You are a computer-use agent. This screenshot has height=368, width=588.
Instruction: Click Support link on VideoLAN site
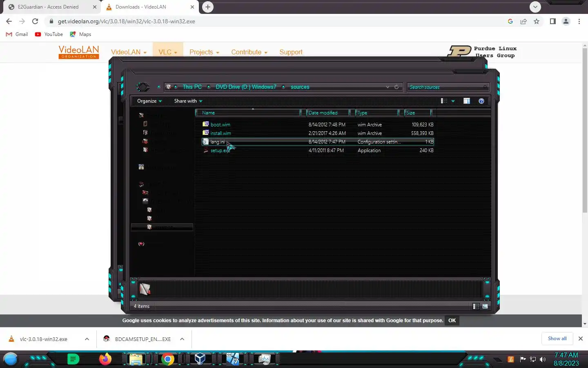tap(291, 52)
